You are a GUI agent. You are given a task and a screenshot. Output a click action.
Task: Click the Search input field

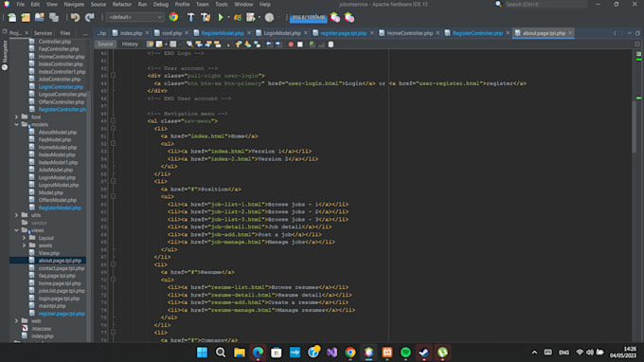[545, 4]
